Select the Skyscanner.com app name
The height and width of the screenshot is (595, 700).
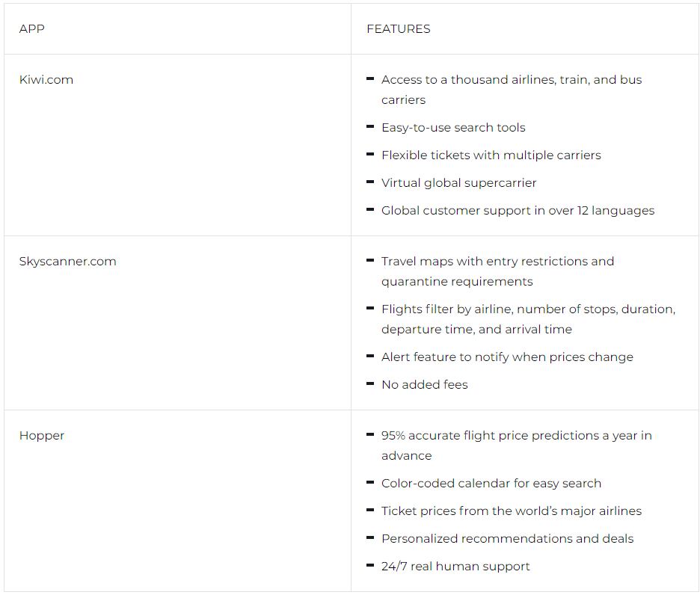[67, 261]
